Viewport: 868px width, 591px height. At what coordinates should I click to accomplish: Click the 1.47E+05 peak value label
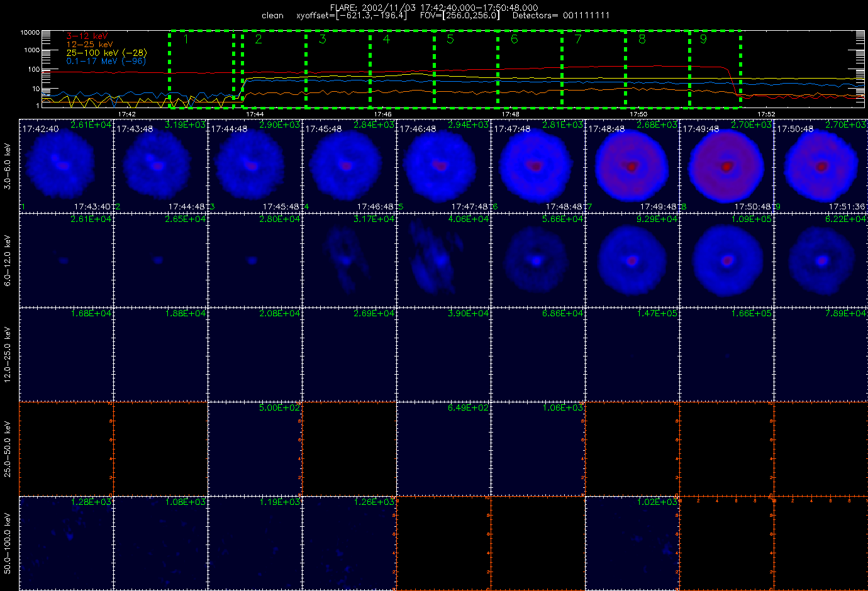coord(657,314)
